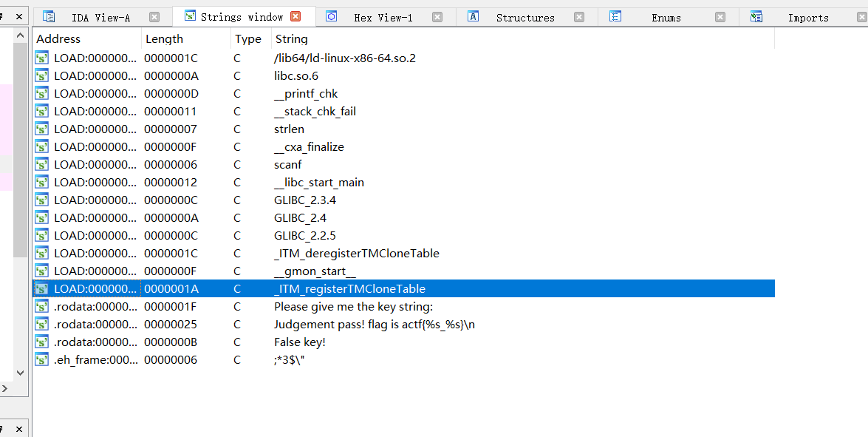The width and height of the screenshot is (868, 437).
Task: Select the 'Judgement pass! flag is actf' string
Action: pos(374,325)
